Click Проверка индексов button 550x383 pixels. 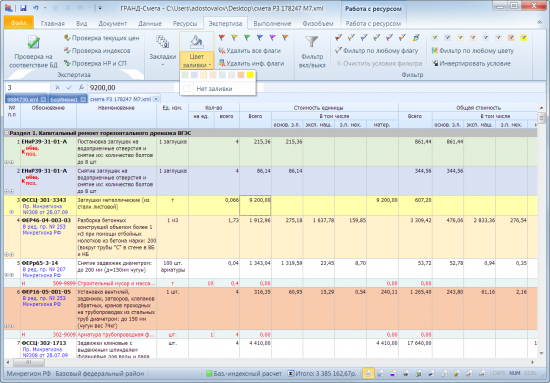[97, 51]
